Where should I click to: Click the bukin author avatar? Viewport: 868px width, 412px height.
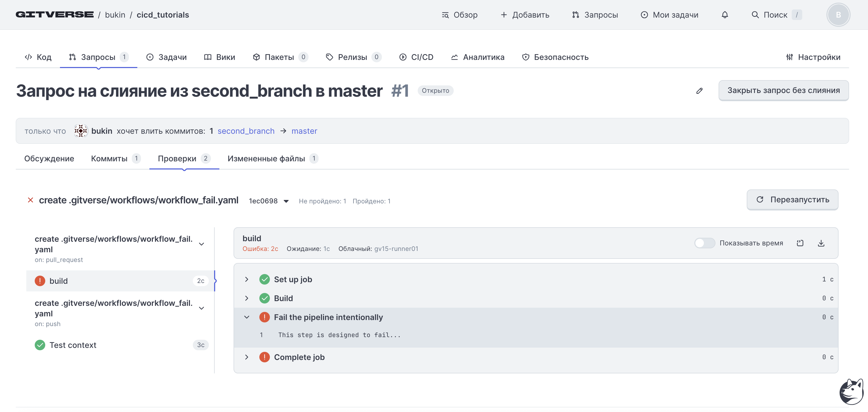point(81,131)
